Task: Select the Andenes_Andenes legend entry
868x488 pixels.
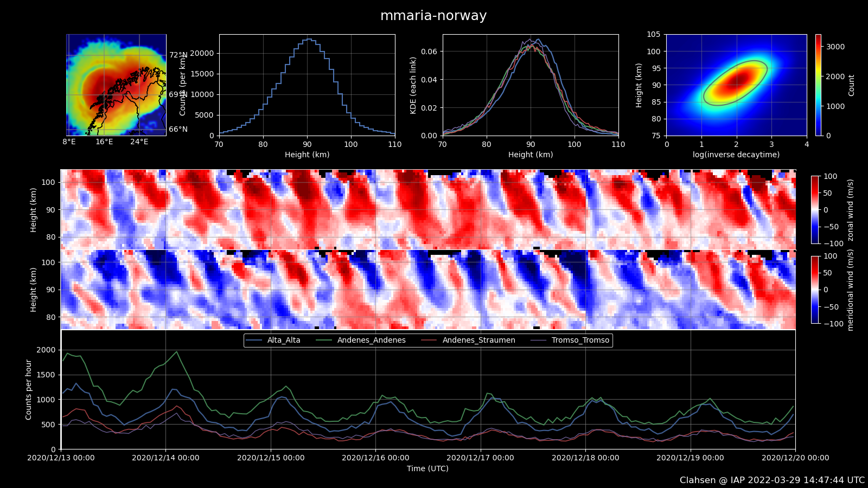Action: point(360,340)
